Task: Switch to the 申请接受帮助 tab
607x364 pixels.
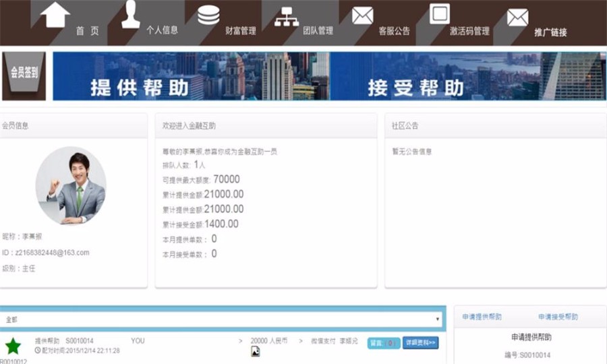Action: [558, 317]
